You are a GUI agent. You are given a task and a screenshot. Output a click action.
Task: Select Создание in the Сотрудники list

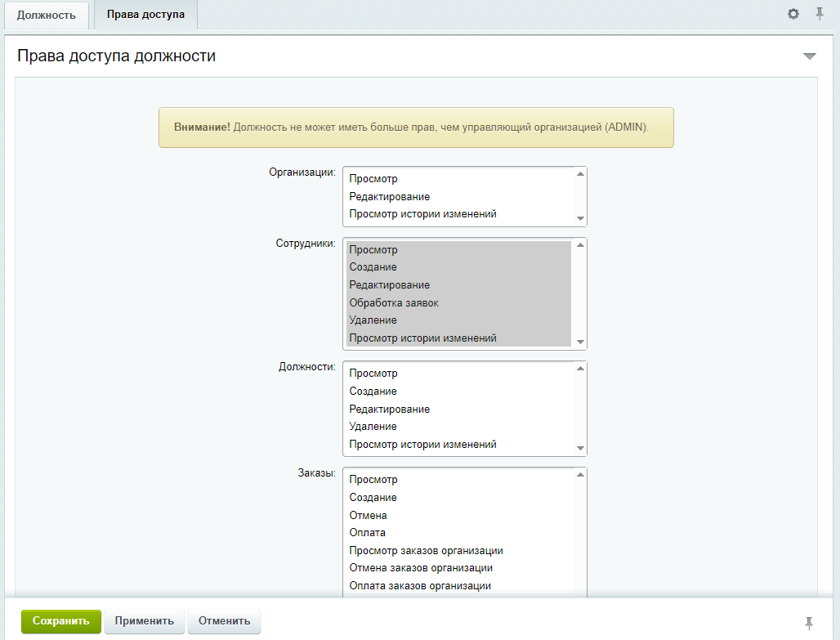458,267
